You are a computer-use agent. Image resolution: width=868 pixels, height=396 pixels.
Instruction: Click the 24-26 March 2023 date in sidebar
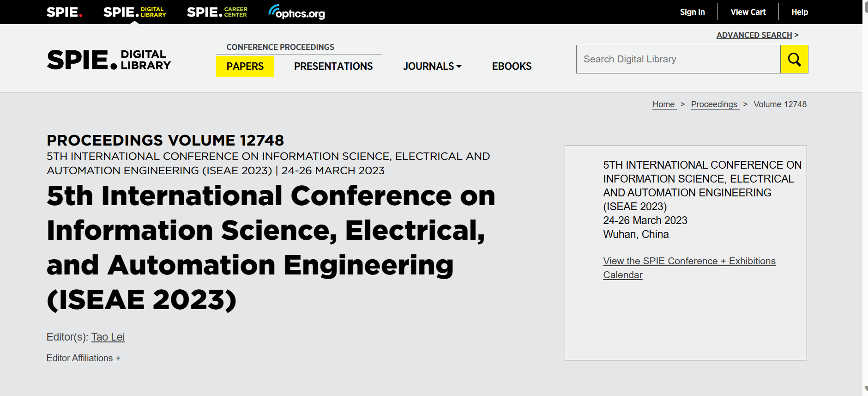tap(645, 220)
